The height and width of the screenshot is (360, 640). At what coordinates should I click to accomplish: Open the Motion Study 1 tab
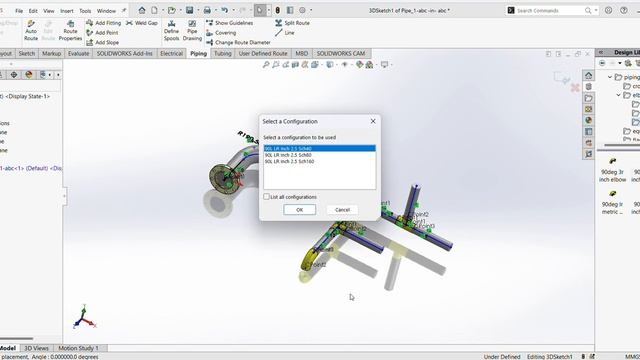point(78,348)
